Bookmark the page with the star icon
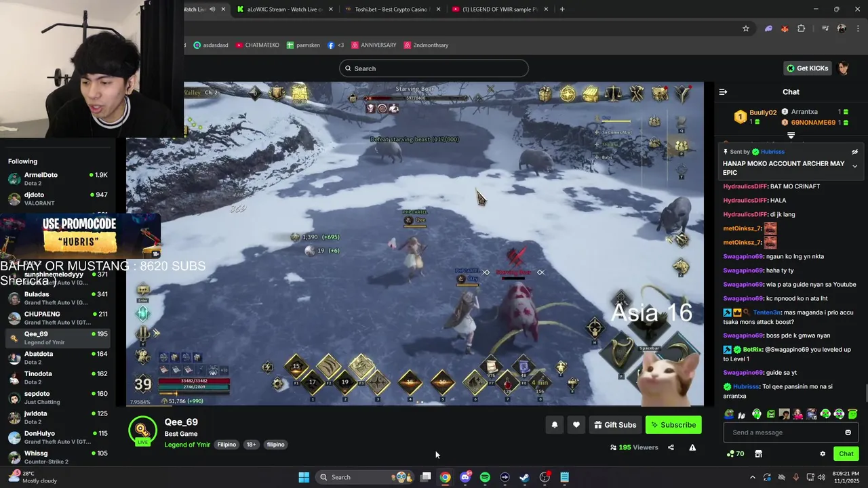Viewport: 868px width, 488px height. click(746, 28)
